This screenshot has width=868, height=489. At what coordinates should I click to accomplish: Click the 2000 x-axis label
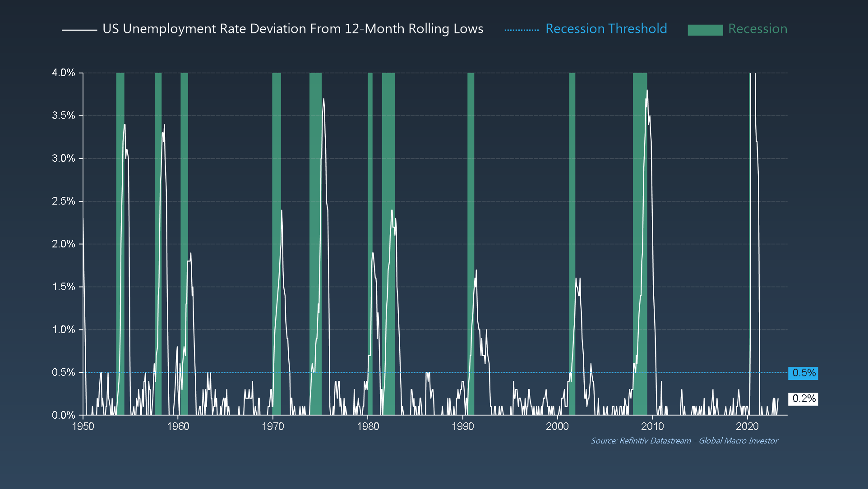[x=558, y=426]
